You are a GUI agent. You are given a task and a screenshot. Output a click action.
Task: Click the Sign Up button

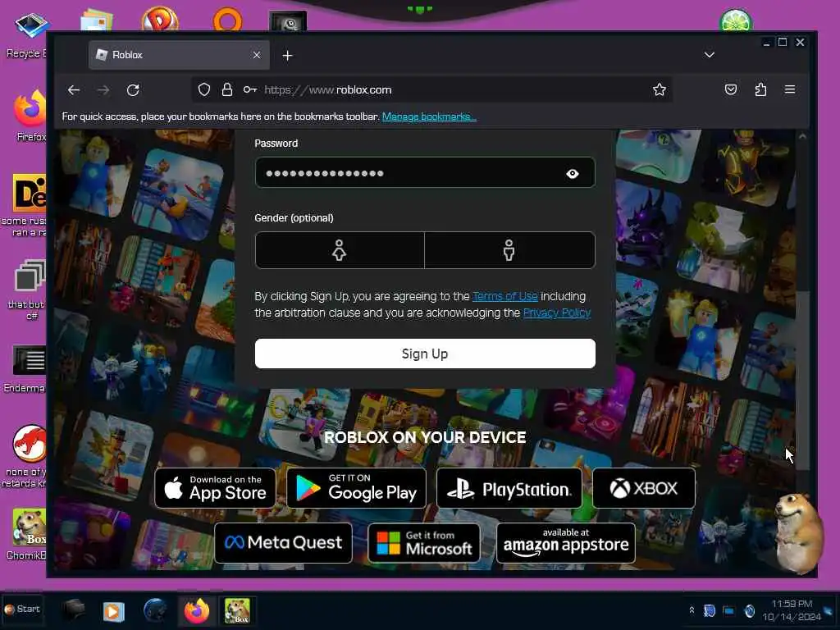tap(425, 354)
